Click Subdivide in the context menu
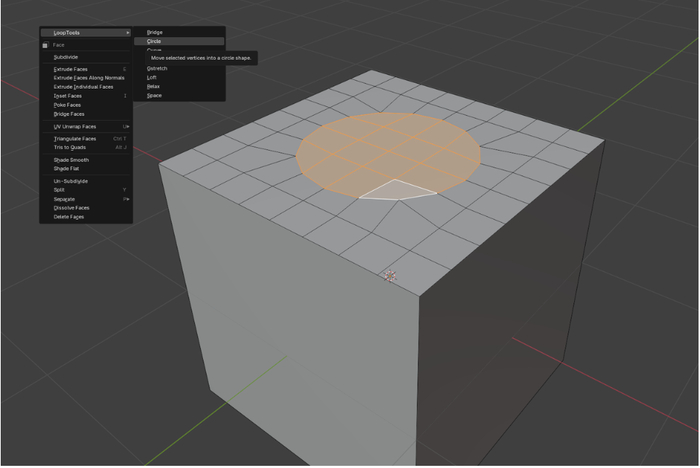 coord(66,57)
